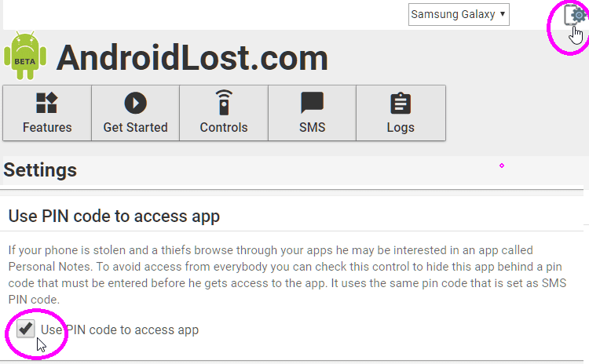Click the Use PIN code section heading
The image size is (589, 364).
[114, 217]
